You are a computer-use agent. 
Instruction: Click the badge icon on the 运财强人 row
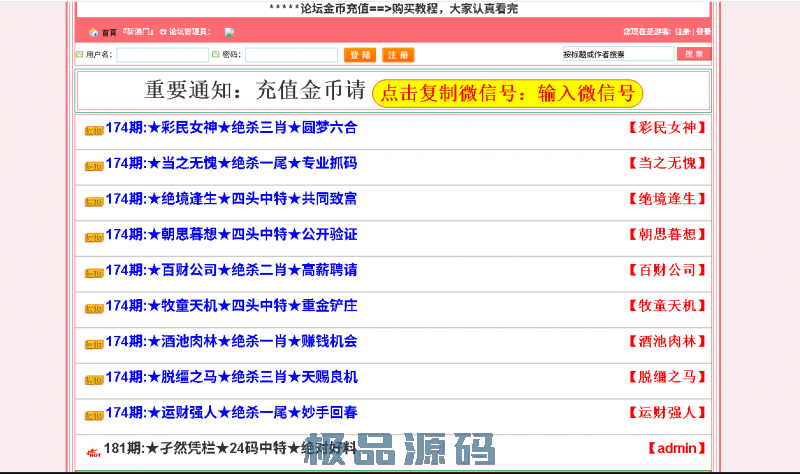coord(94,416)
